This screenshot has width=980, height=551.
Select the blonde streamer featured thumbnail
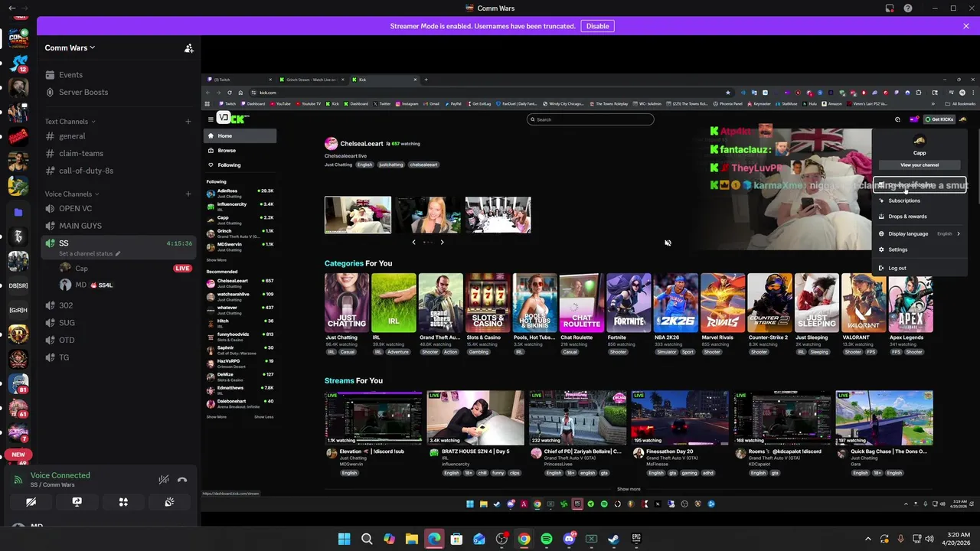(x=428, y=215)
